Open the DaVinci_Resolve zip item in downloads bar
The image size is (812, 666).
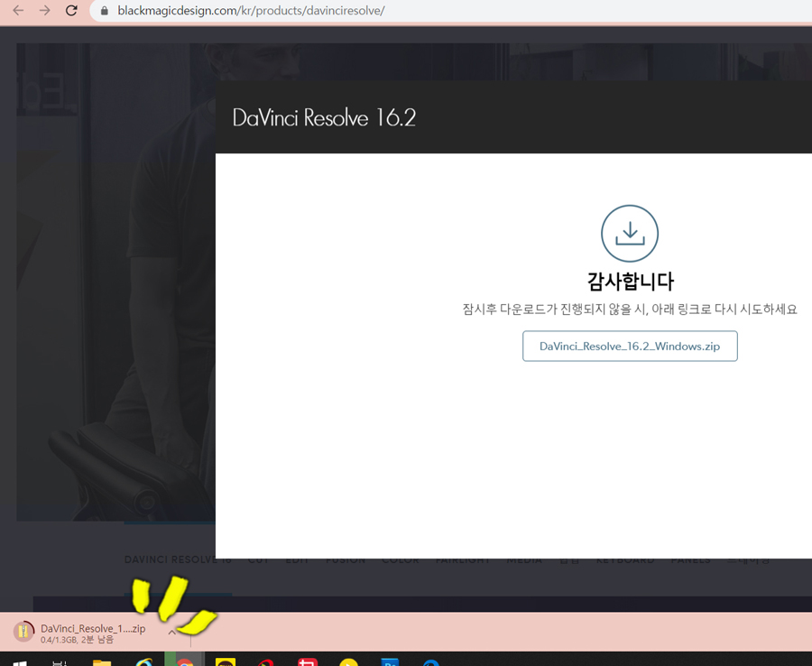[x=93, y=633]
